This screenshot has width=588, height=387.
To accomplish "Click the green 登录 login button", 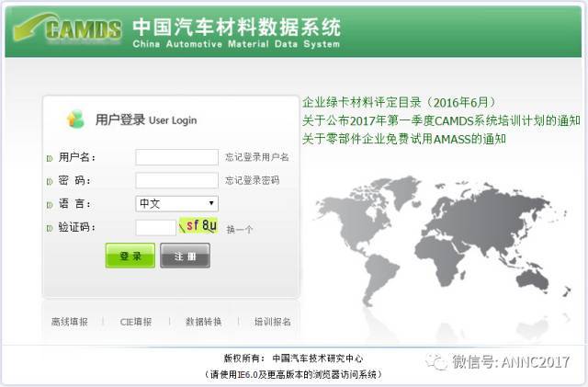I will click(130, 256).
